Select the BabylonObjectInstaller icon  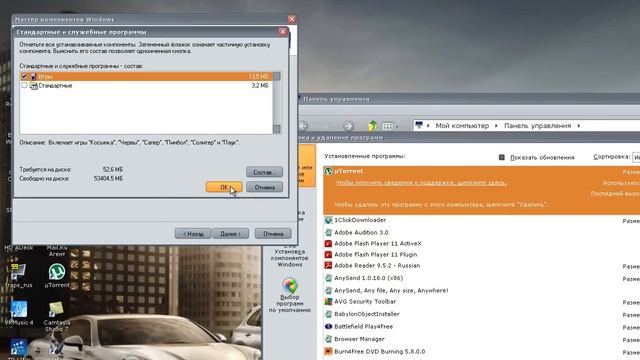[x=328, y=314]
